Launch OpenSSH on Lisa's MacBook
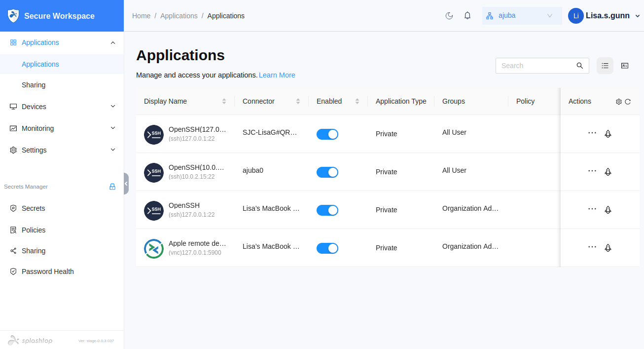The image size is (644, 349). (608, 210)
